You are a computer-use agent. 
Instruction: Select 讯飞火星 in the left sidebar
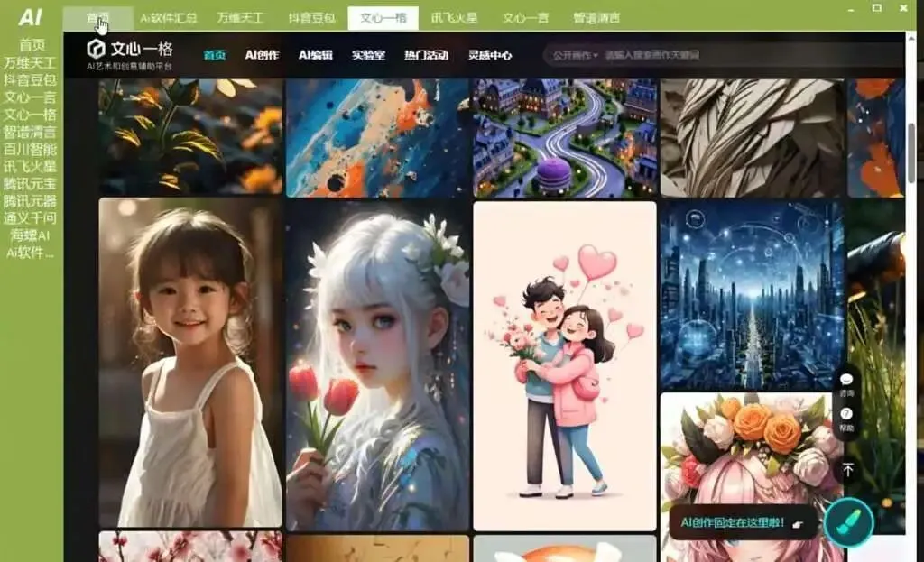(x=30, y=166)
